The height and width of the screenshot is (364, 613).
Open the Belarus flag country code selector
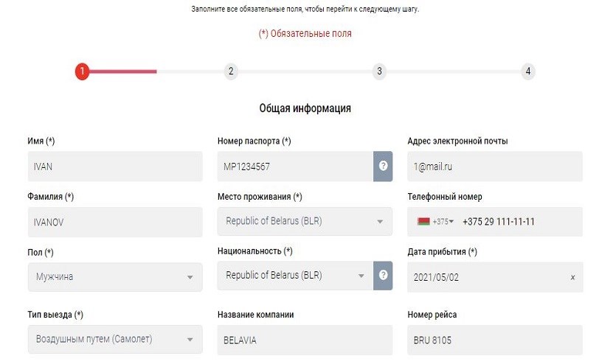click(x=434, y=222)
